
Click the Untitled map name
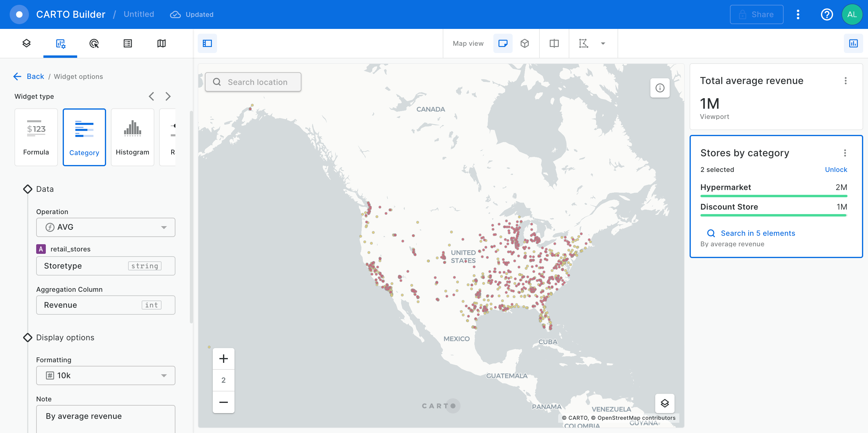[x=139, y=14]
